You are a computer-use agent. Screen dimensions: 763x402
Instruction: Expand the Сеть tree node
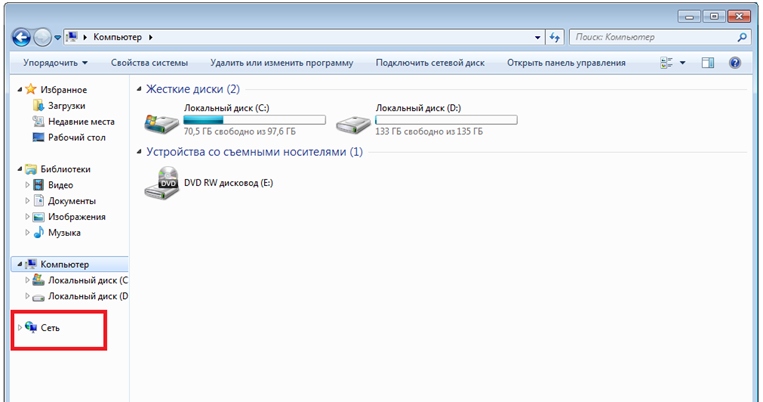pyautogui.click(x=20, y=327)
